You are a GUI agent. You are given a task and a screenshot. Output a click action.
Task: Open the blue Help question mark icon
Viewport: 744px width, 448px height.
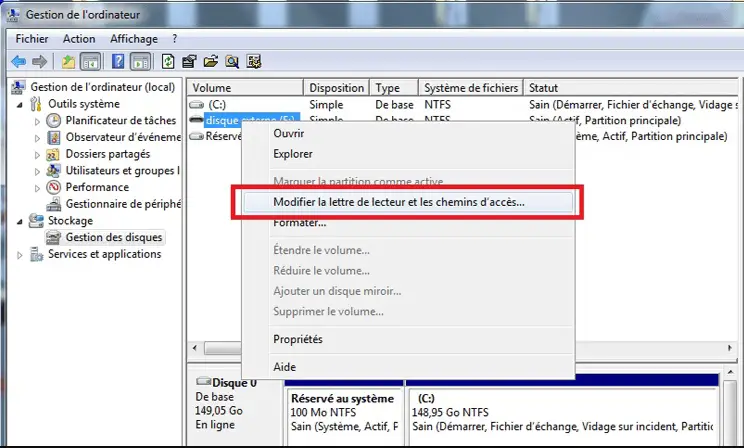(118, 61)
